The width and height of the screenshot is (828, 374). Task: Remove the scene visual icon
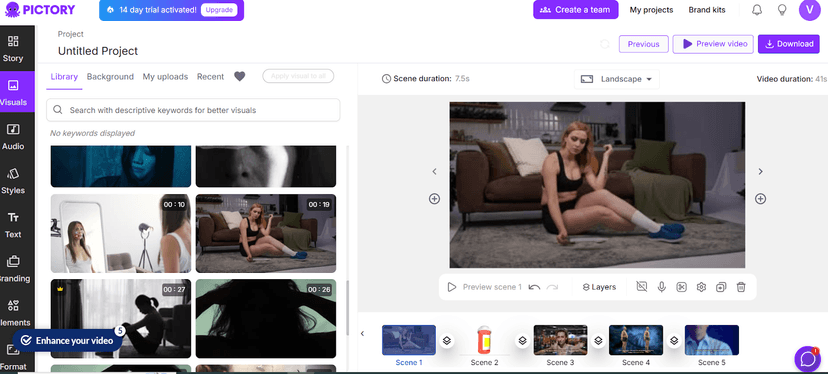(x=642, y=287)
